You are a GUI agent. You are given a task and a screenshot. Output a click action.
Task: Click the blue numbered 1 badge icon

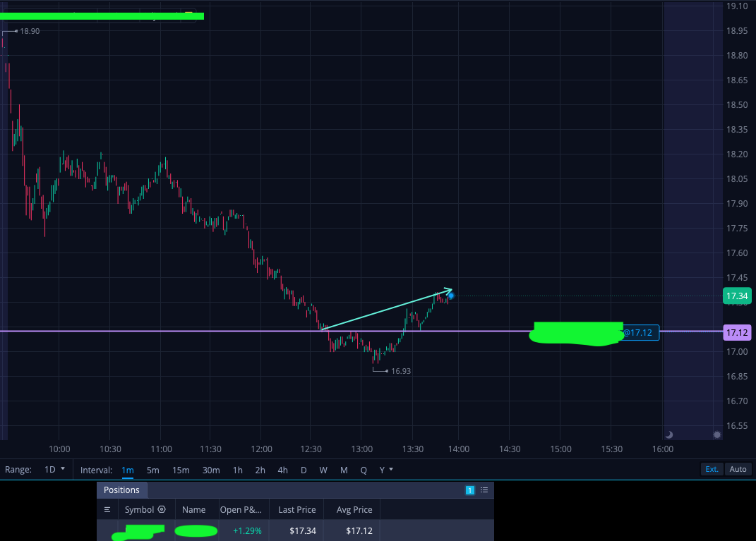tap(470, 490)
